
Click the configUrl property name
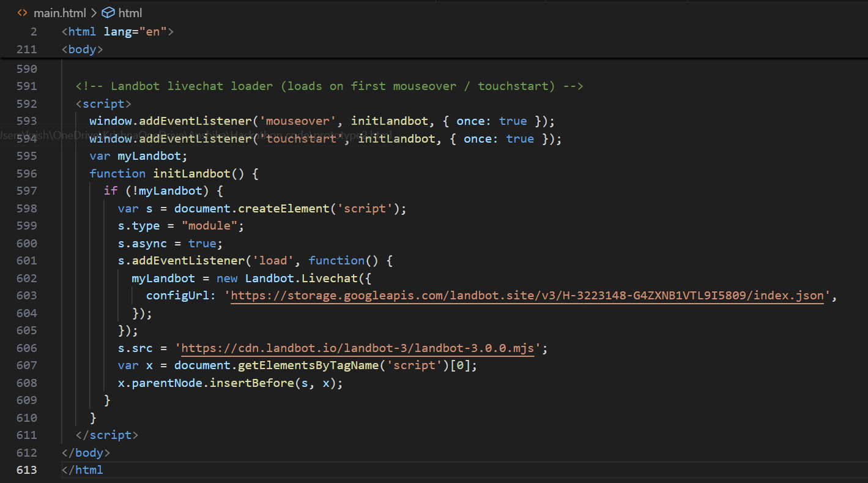pyautogui.click(x=177, y=296)
